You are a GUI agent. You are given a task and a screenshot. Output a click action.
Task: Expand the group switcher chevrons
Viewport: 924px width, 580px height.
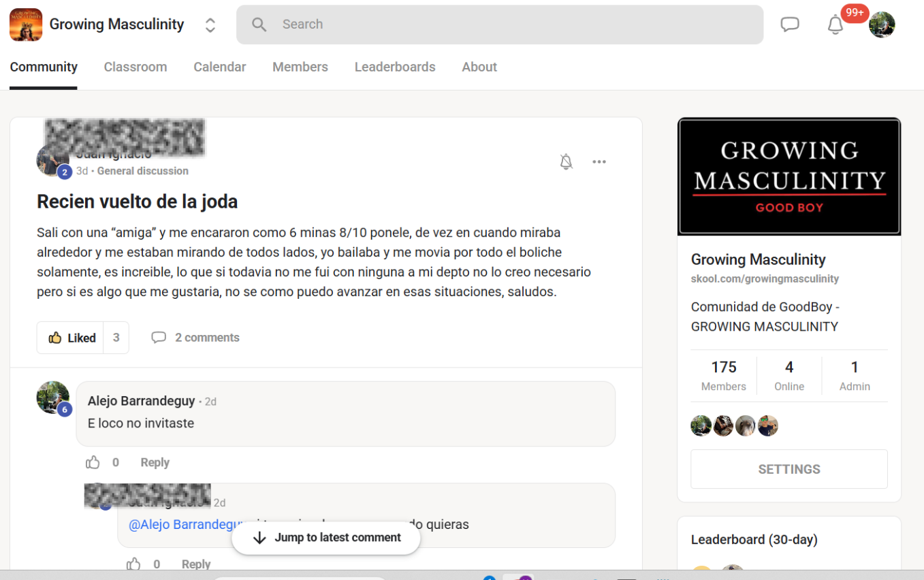click(210, 25)
